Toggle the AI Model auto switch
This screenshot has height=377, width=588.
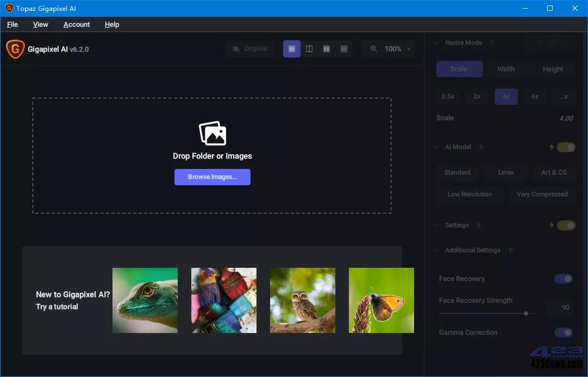click(566, 147)
